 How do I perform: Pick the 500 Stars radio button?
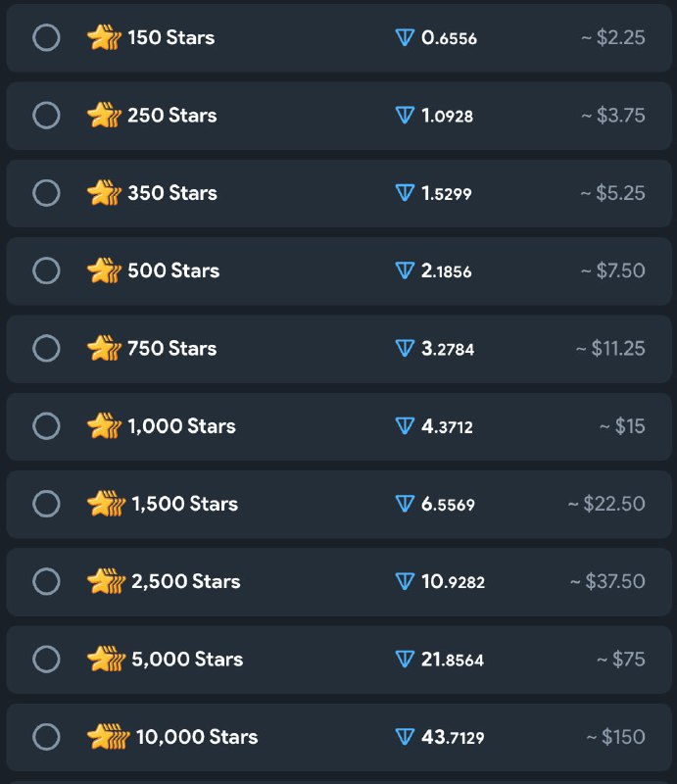click(x=46, y=270)
